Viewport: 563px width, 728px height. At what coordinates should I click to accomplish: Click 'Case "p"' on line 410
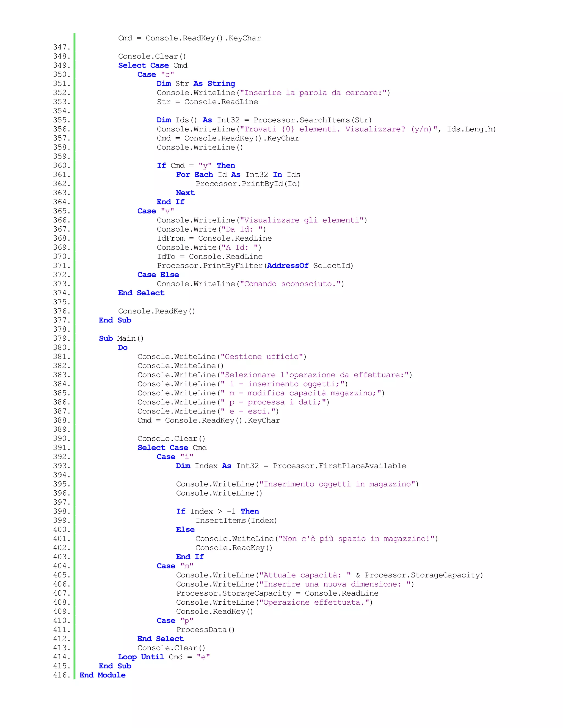click(175, 621)
